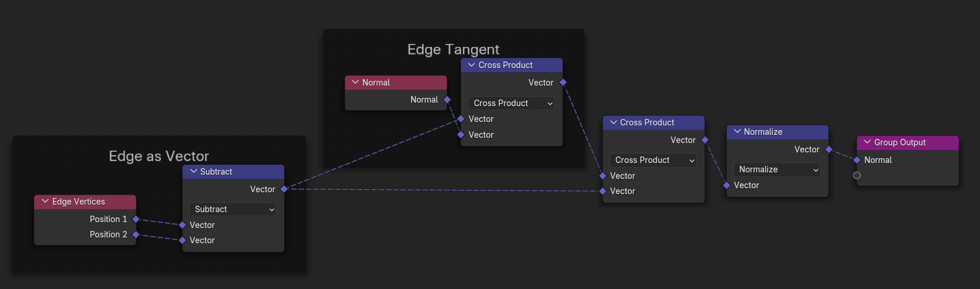Collapse the Cross Product node inside Edge Tangent
This screenshot has height=289, width=980.
pos(472,64)
